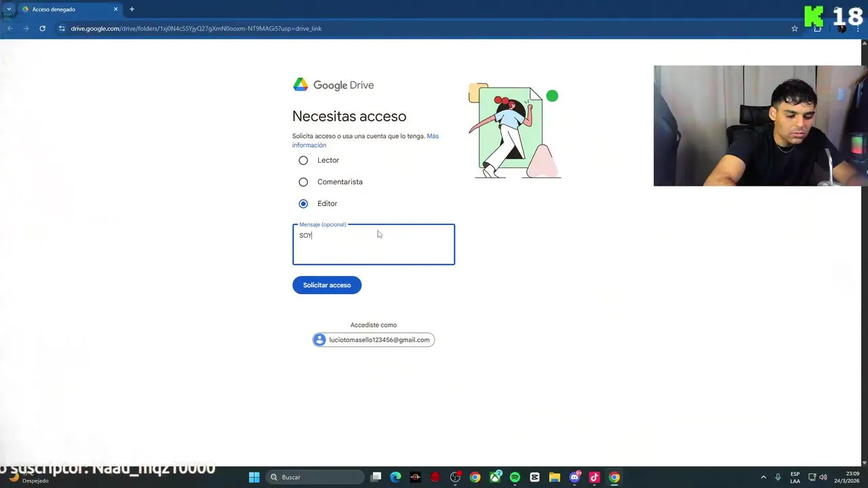
Task: Open Spotify from the taskbar
Action: pos(515,477)
